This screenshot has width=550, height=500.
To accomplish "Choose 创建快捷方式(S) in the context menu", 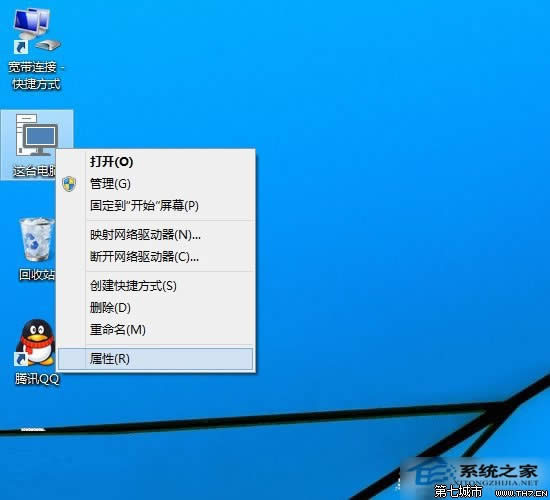I will (155, 286).
